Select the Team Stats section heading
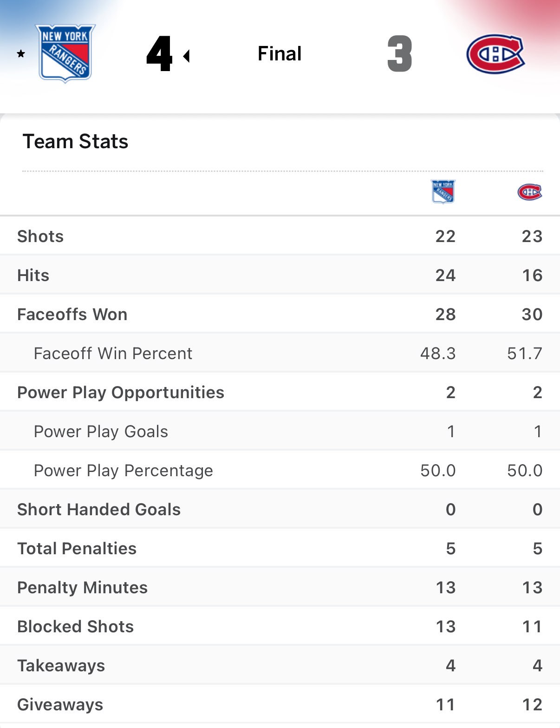 pos(75,141)
